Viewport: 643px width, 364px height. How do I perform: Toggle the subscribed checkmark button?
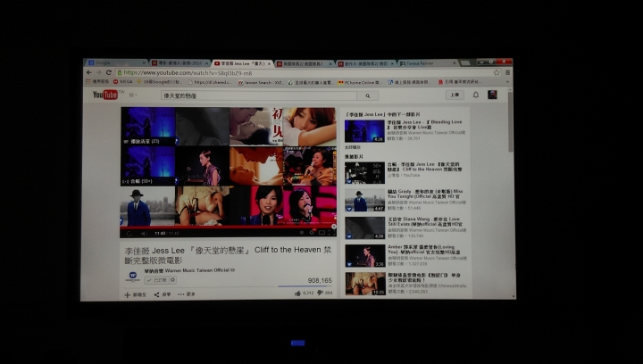pyautogui.click(x=156, y=280)
